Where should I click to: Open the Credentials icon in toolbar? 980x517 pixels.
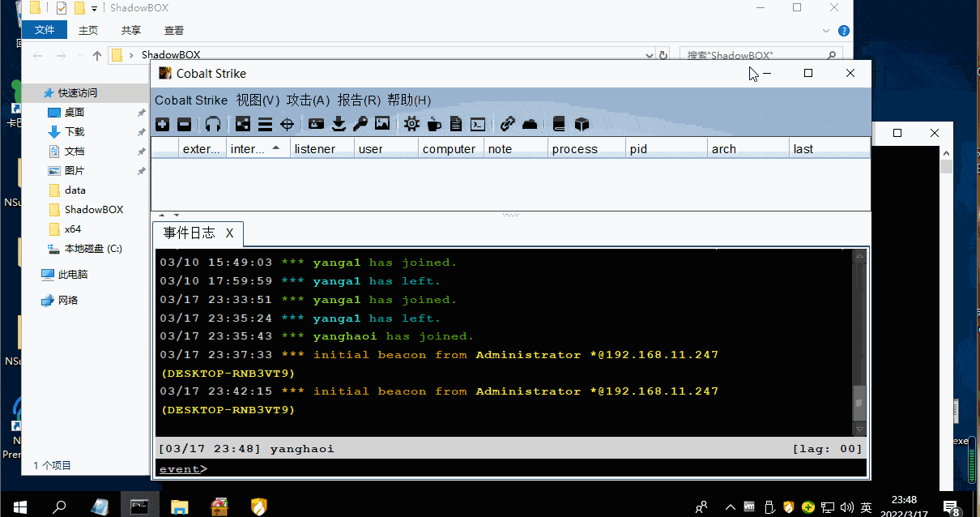pyautogui.click(x=317, y=124)
